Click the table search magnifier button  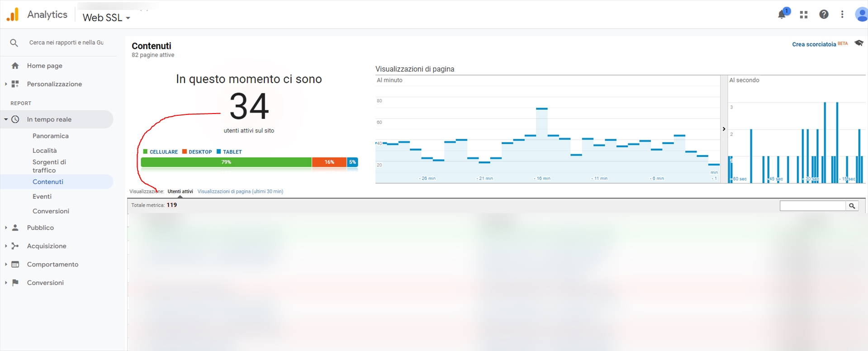pos(852,206)
